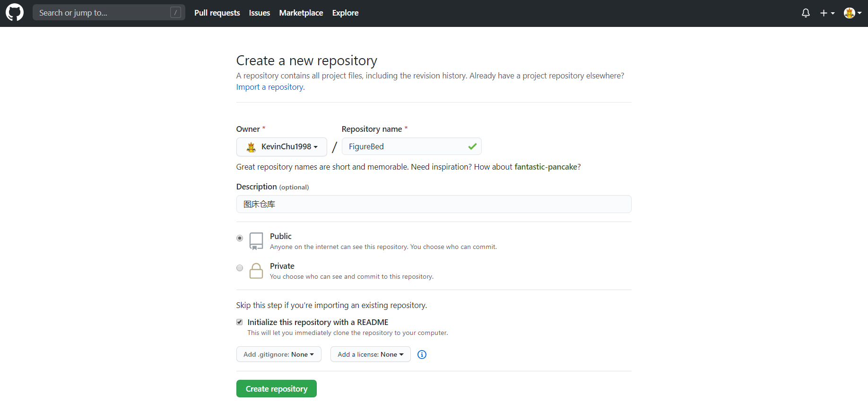868x411 pixels.
Task: Click the Public repository book icon
Action: tap(256, 241)
